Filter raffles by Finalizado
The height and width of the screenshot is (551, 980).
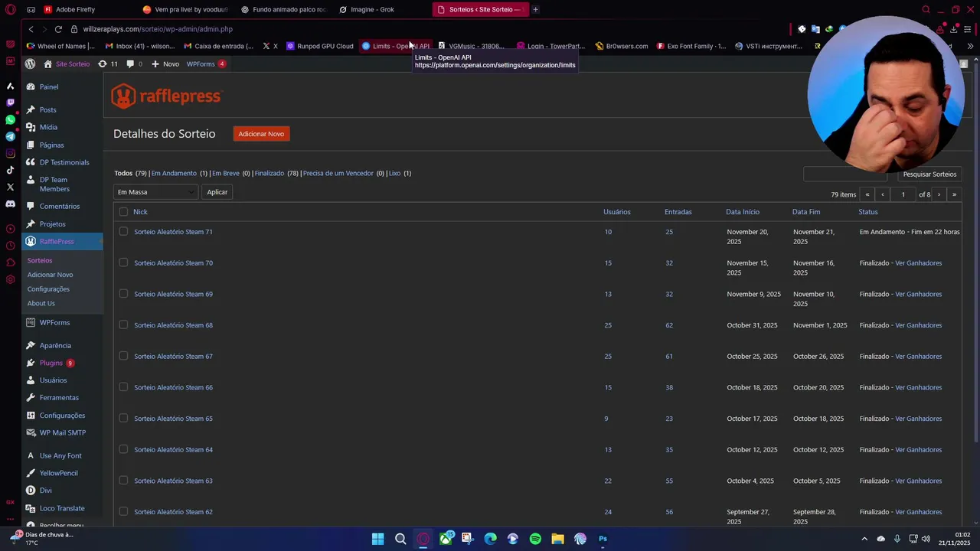(x=269, y=173)
